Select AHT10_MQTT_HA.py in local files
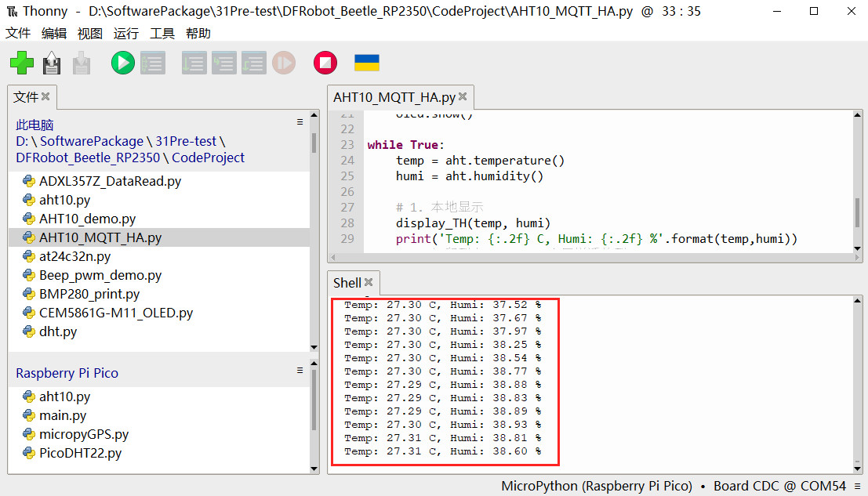The image size is (868, 496). pos(159,237)
